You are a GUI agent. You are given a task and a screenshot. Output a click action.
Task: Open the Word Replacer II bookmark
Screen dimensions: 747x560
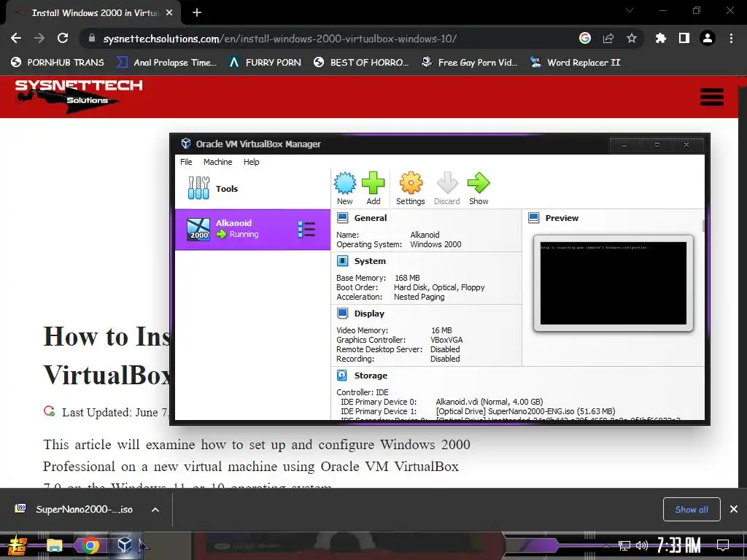click(576, 63)
